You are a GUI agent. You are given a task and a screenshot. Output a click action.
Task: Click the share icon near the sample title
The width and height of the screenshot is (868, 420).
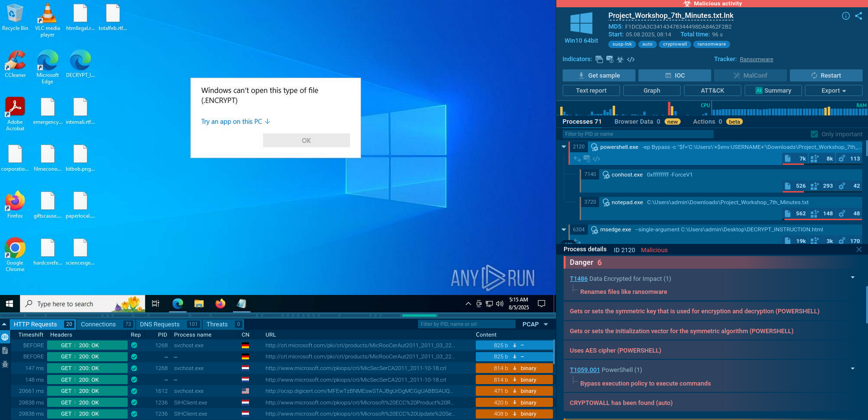pos(858,16)
